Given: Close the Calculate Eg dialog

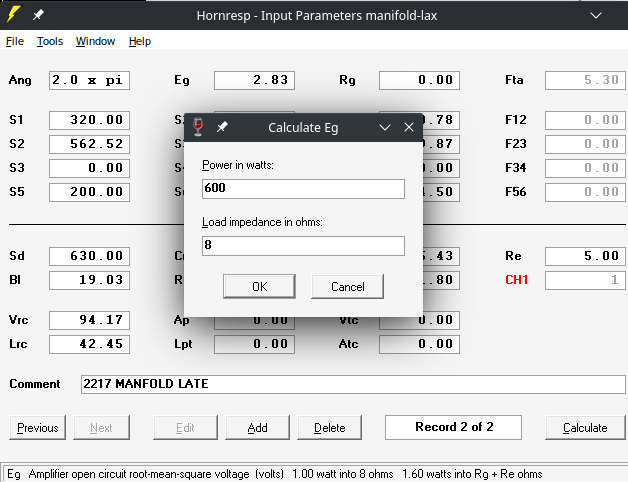Looking at the screenshot, I should (409, 127).
